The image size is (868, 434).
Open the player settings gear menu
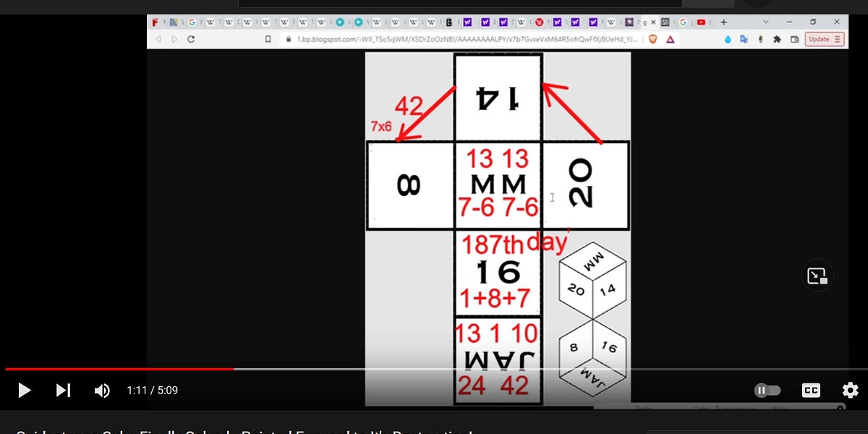click(850, 390)
